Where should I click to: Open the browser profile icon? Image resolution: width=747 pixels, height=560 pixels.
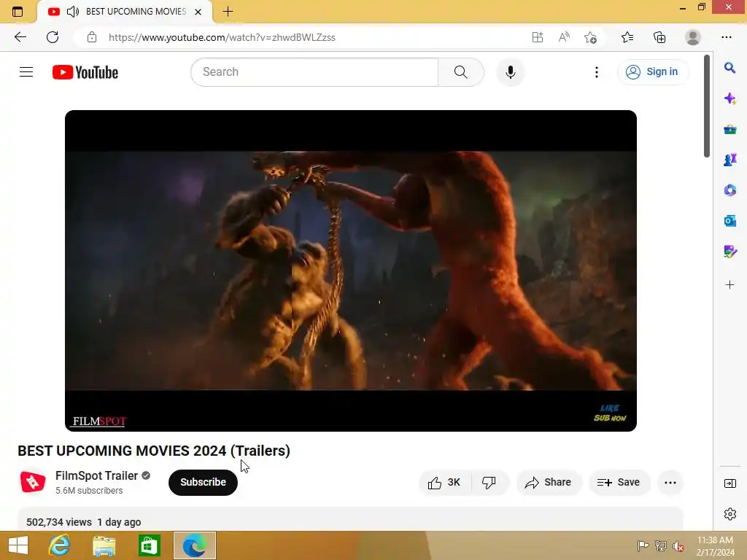click(x=693, y=37)
